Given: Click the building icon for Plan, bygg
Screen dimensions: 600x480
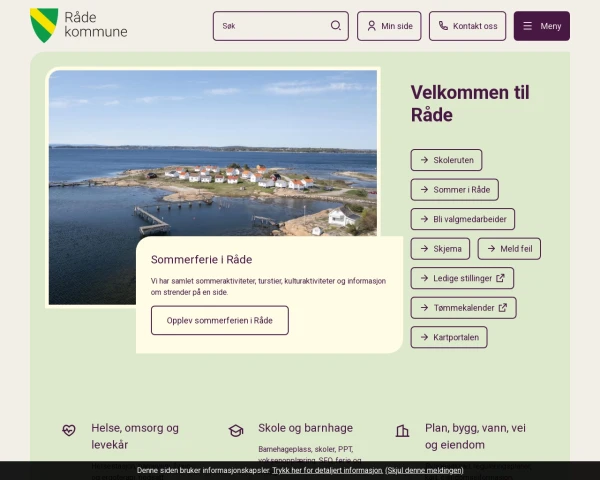Looking at the screenshot, I should pos(402,431).
